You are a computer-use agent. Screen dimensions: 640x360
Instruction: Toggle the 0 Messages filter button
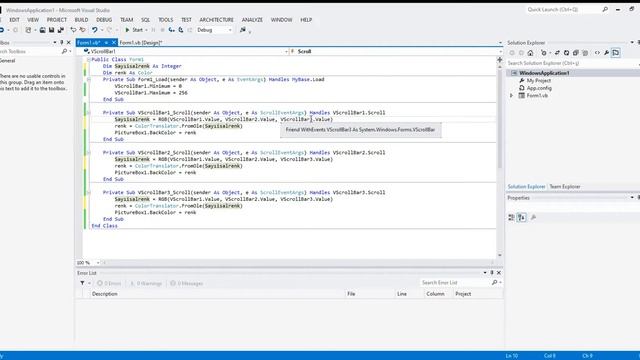coord(187,283)
